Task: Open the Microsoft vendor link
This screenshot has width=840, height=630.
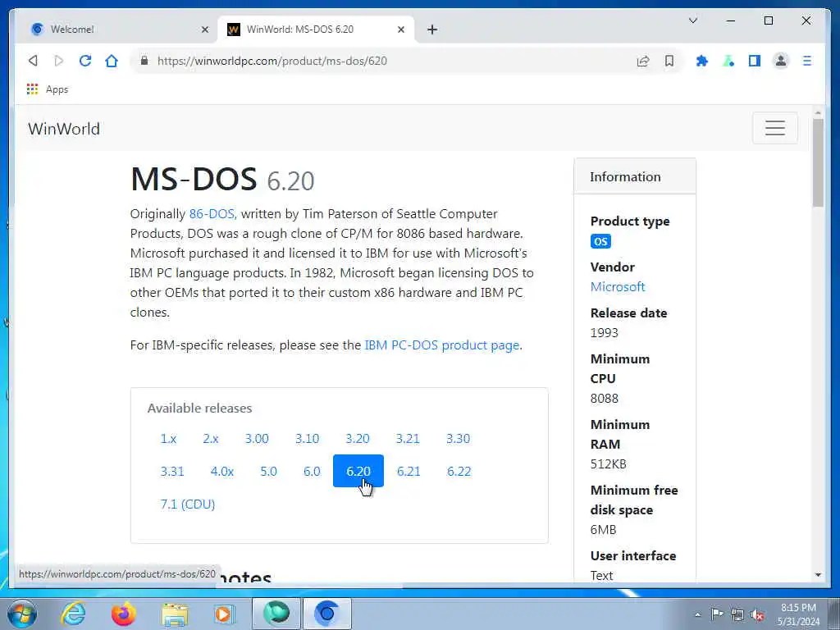Action: [x=618, y=286]
